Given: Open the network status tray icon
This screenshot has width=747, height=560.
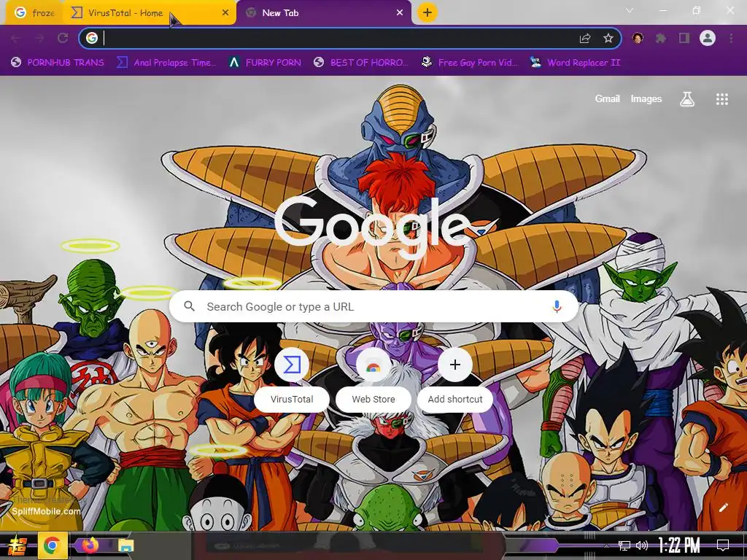Looking at the screenshot, I should coord(624,545).
